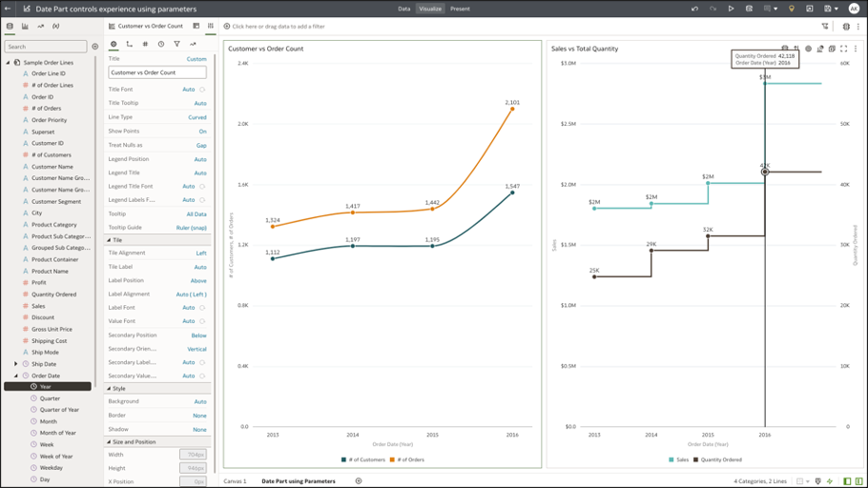Click the add data plus icon beside Search
The image size is (868, 488).
coord(94,47)
